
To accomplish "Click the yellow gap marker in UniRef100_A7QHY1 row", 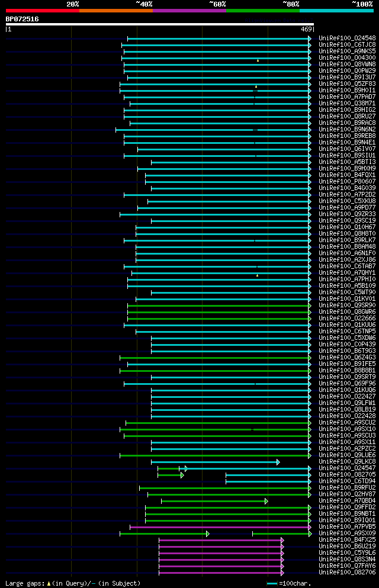I will 257,275.
